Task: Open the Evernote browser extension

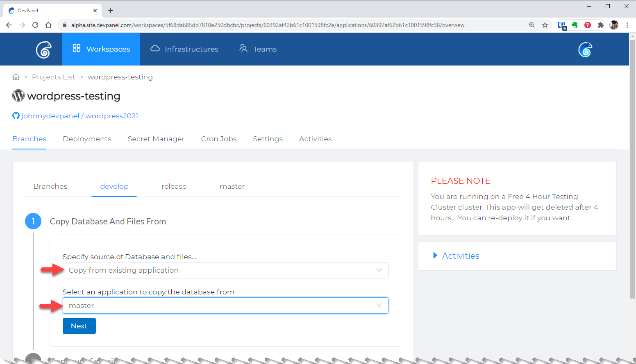Action: pos(575,25)
